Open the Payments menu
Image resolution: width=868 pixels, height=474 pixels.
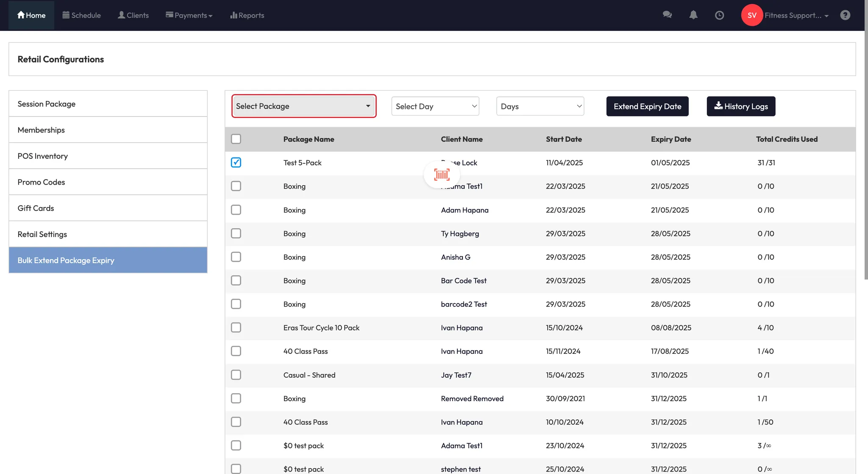pos(189,15)
